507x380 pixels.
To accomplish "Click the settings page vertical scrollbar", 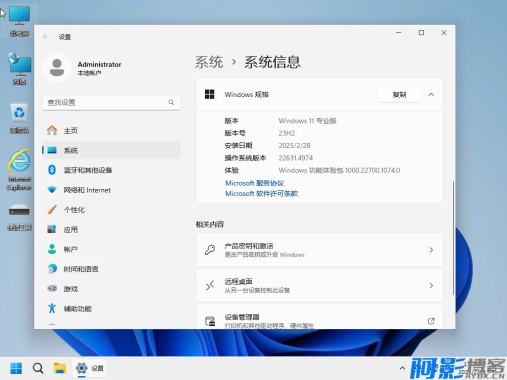I will tap(453, 238).
